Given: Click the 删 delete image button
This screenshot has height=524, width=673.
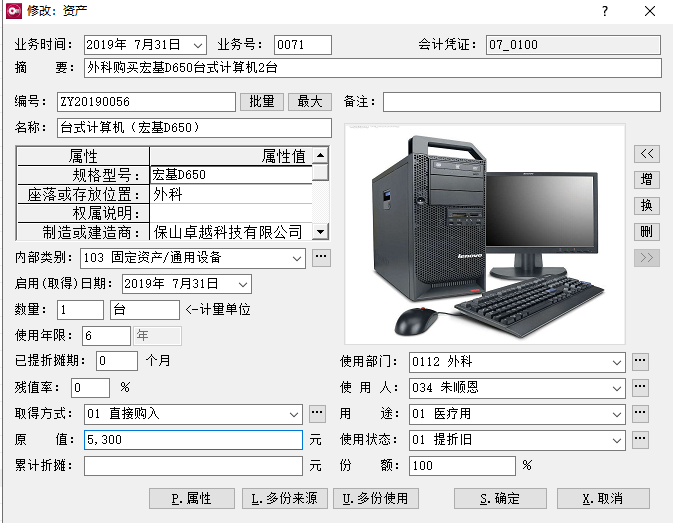Looking at the screenshot, I should tap(647, 232).
